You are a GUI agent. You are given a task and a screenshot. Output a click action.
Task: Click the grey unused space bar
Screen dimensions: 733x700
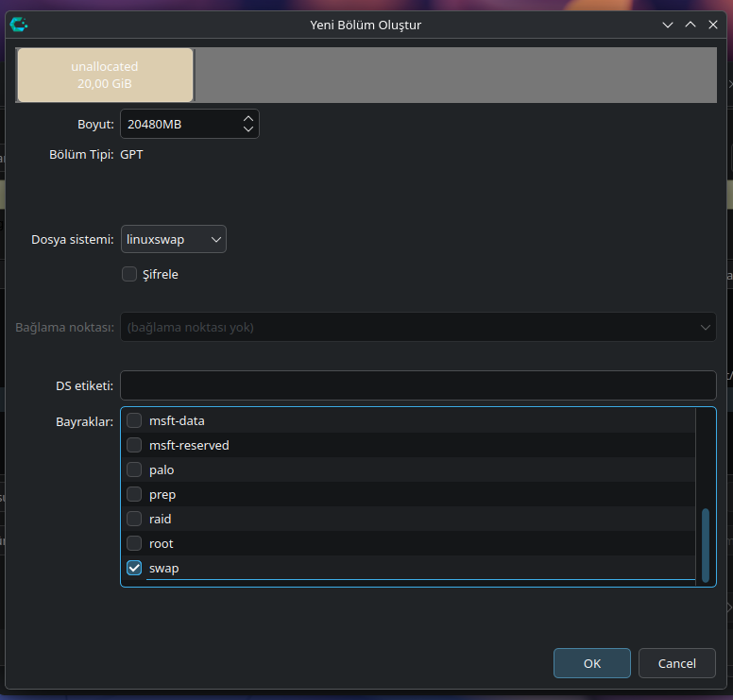(456, 75)
